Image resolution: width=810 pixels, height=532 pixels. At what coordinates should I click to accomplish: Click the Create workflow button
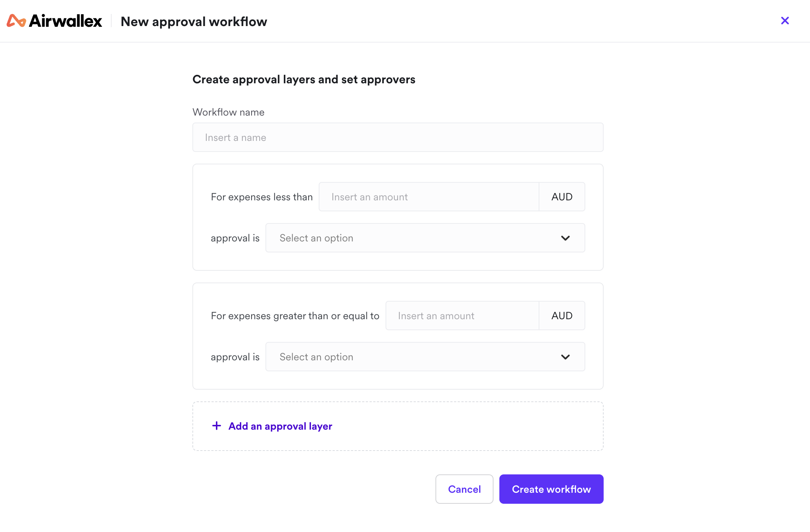(x=551, y=489)
